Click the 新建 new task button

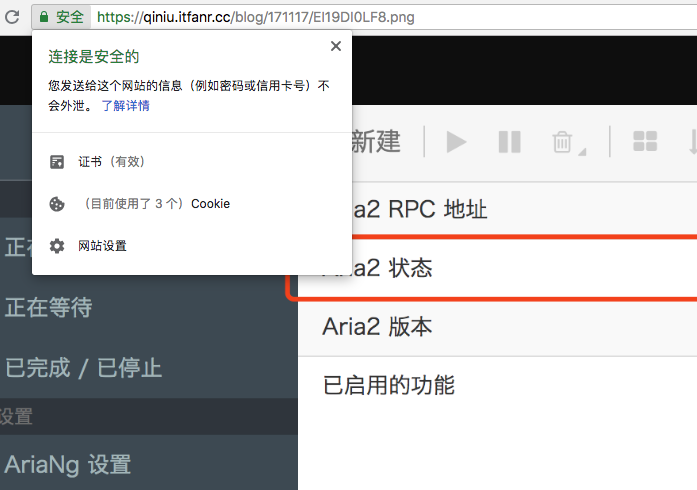tap(376, 142)
